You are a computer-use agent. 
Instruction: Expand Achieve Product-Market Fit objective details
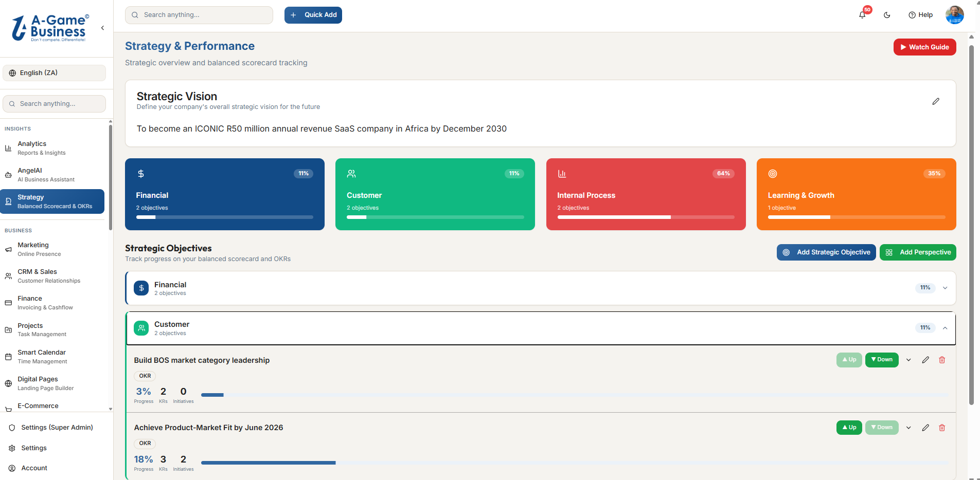point(909,428)
